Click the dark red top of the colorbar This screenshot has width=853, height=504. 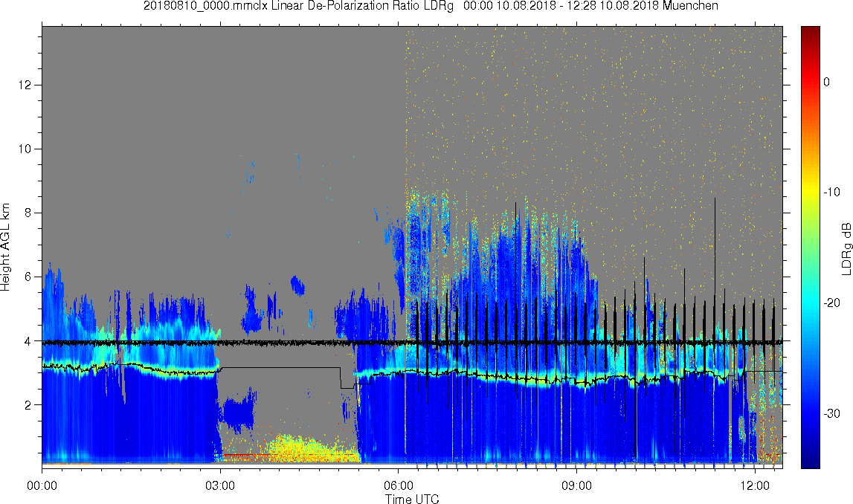(x=810, y=33)
